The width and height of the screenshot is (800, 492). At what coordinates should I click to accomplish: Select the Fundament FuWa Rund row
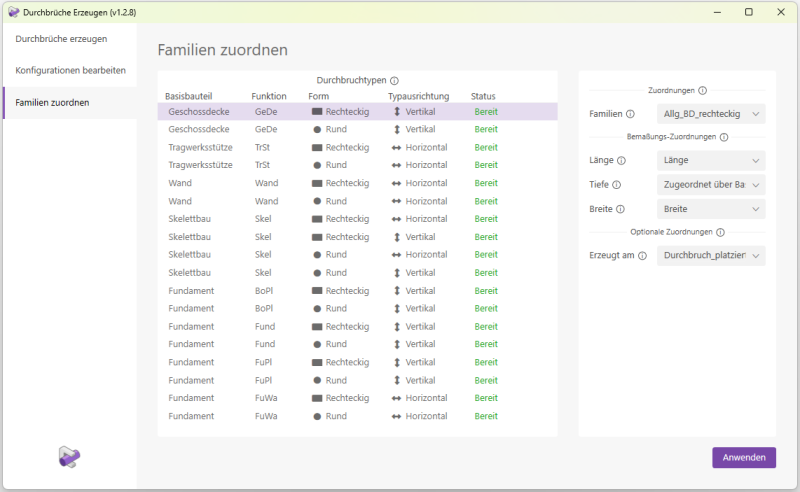coord(356,416)
